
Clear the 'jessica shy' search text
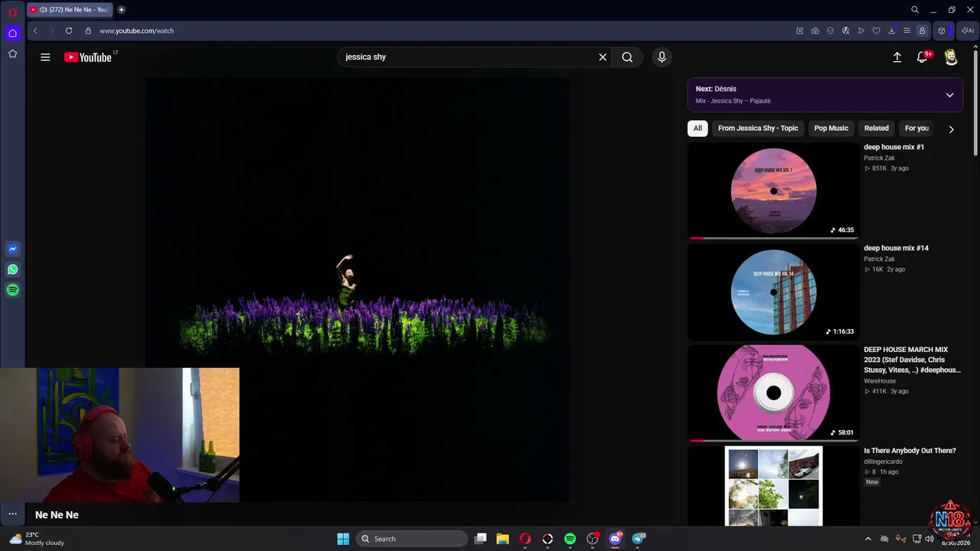pyautogui.click(x=603, y=57)
